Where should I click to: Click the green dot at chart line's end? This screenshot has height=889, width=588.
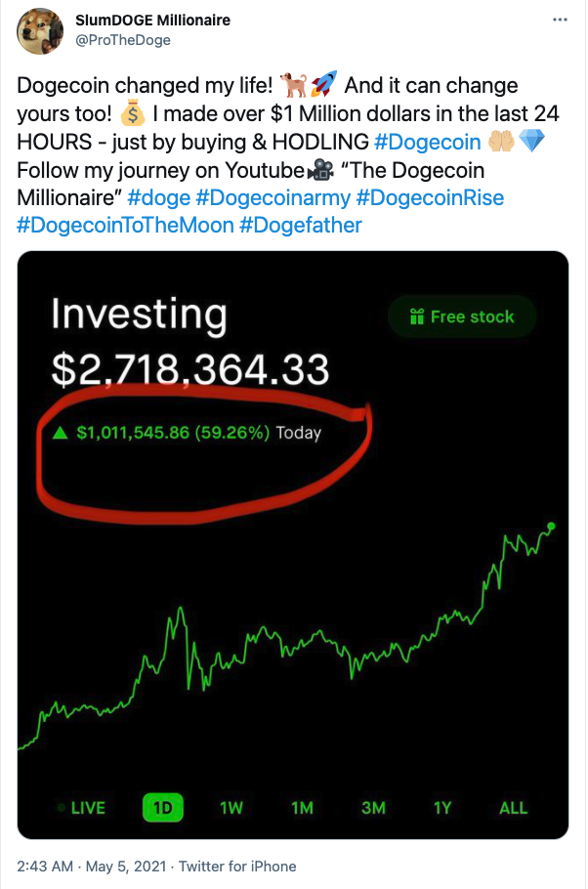(551, 528)
